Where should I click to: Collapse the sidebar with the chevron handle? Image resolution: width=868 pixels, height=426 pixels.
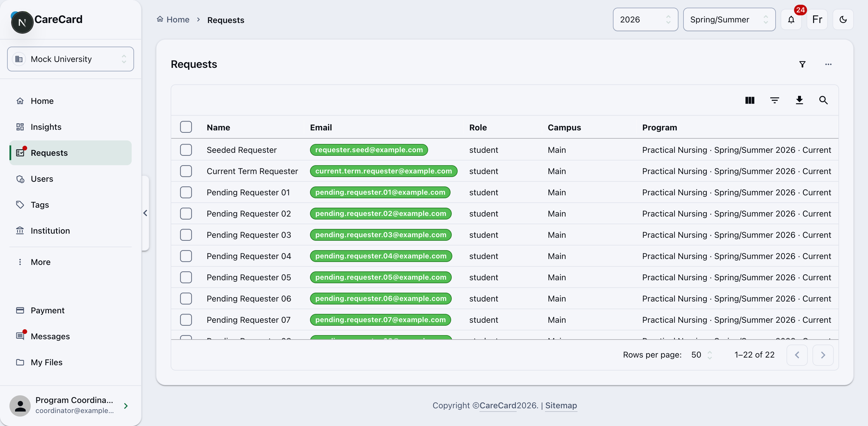[145, 213]
